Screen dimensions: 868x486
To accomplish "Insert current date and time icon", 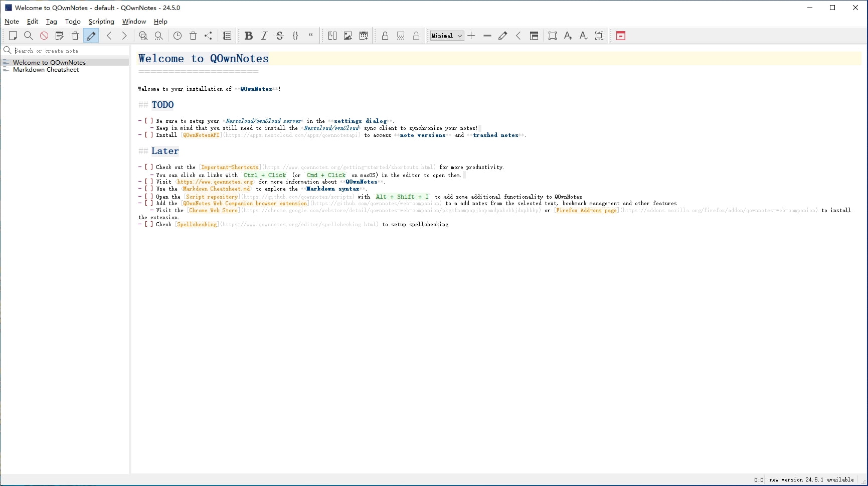I will 364,36.
